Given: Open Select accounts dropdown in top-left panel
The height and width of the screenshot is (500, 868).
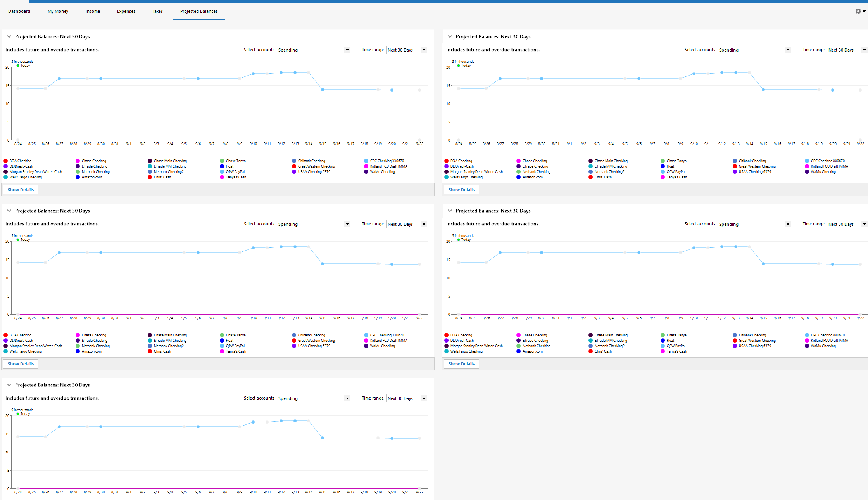Looking at the screenshot, I should (x=314, y=50).
